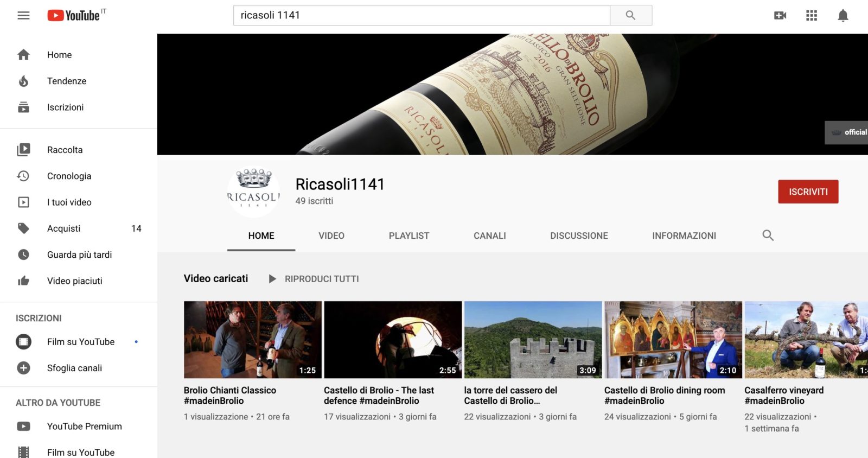This screenshot has width=868, height=458.
Task: Open the PLAYLIST tab
Action: [x=409, y=236]
